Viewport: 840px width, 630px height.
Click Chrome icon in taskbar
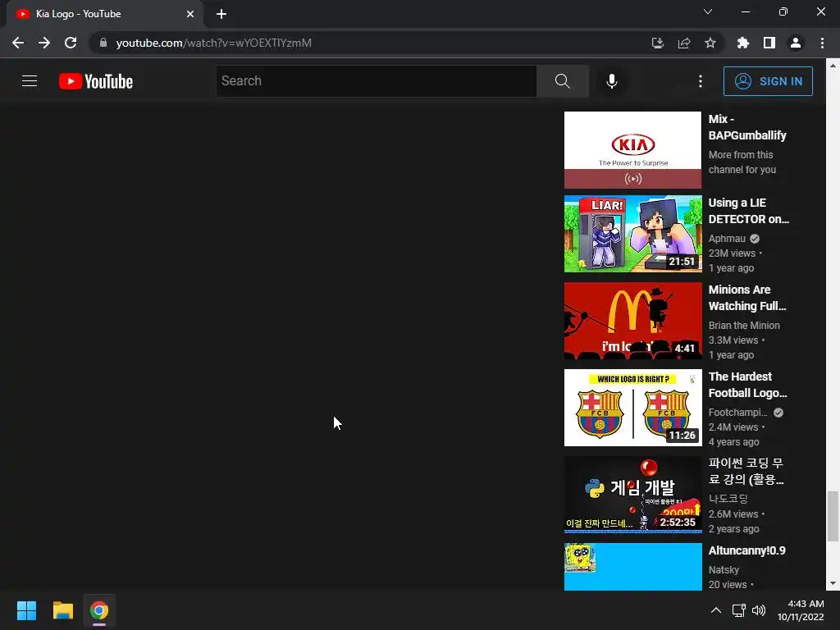pyautogui.click(x=99, y=610)
